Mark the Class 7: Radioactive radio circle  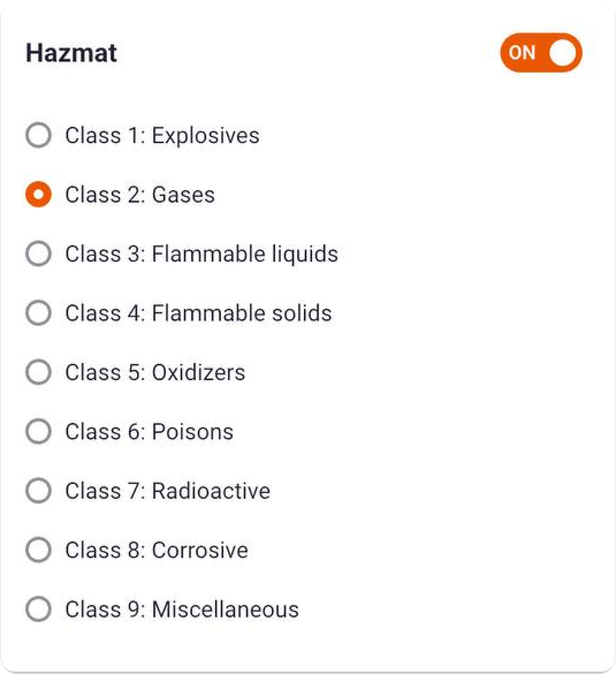tap(39, 490)
